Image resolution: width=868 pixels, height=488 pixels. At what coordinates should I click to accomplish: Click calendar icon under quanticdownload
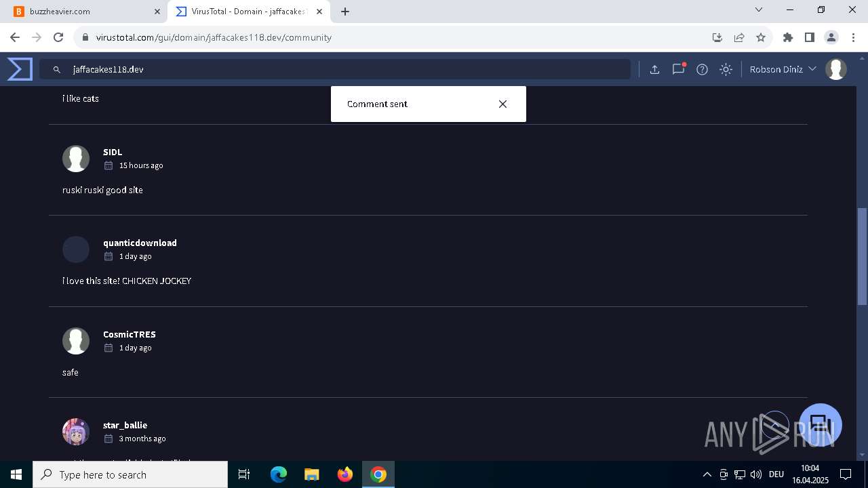pos(108,256)
